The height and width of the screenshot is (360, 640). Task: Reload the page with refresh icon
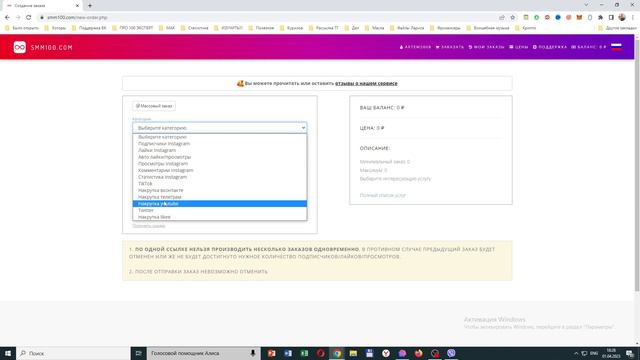click(x=29, y=18)
